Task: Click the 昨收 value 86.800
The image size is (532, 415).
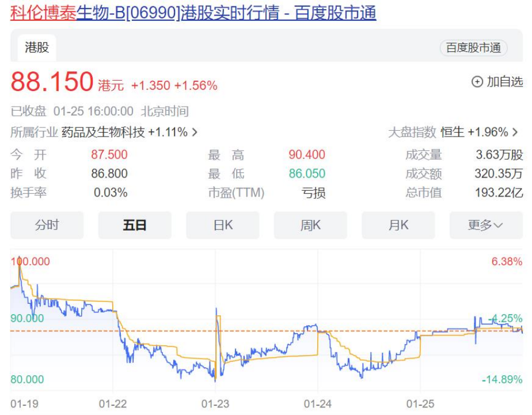Action: [109, 173]
